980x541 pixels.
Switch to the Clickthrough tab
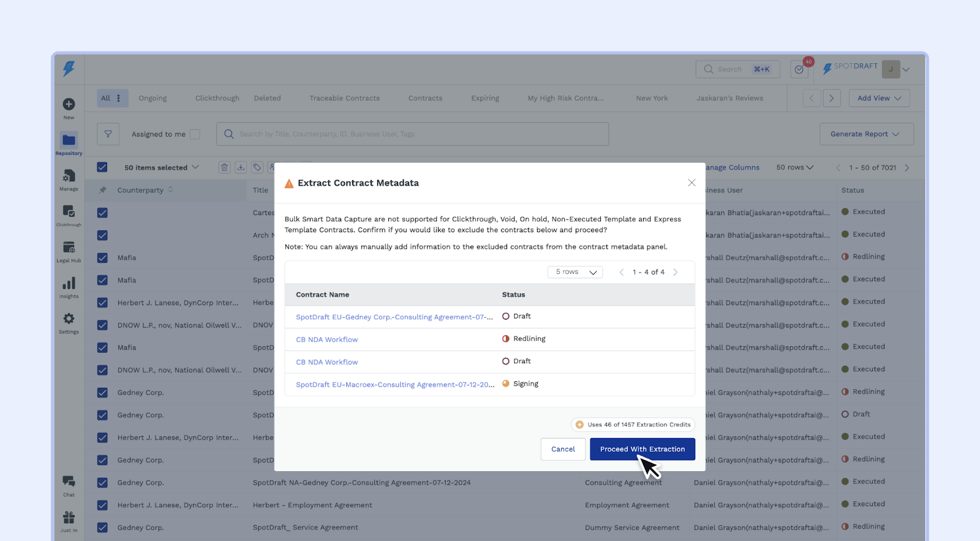coord(217,98)
